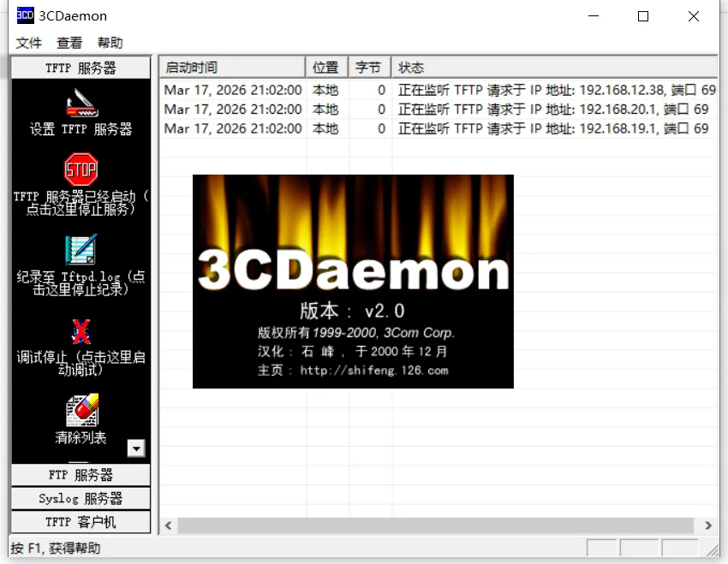Click the 点击这里停止服务 label
Screen dimensions: 728x564
81,210
